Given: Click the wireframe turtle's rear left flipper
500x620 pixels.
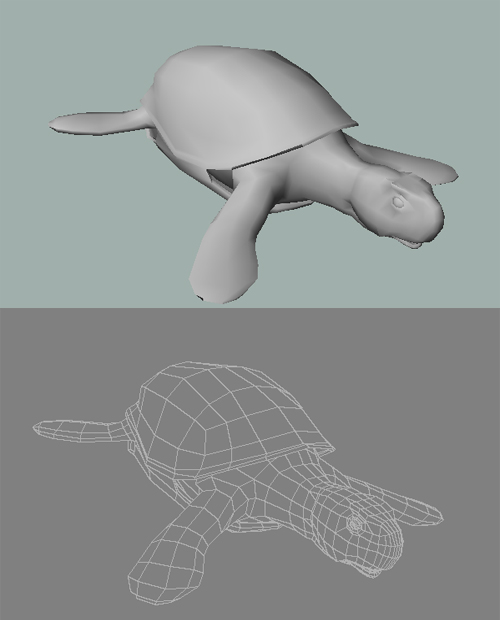Looking at the screenshot, I should 81,430.
